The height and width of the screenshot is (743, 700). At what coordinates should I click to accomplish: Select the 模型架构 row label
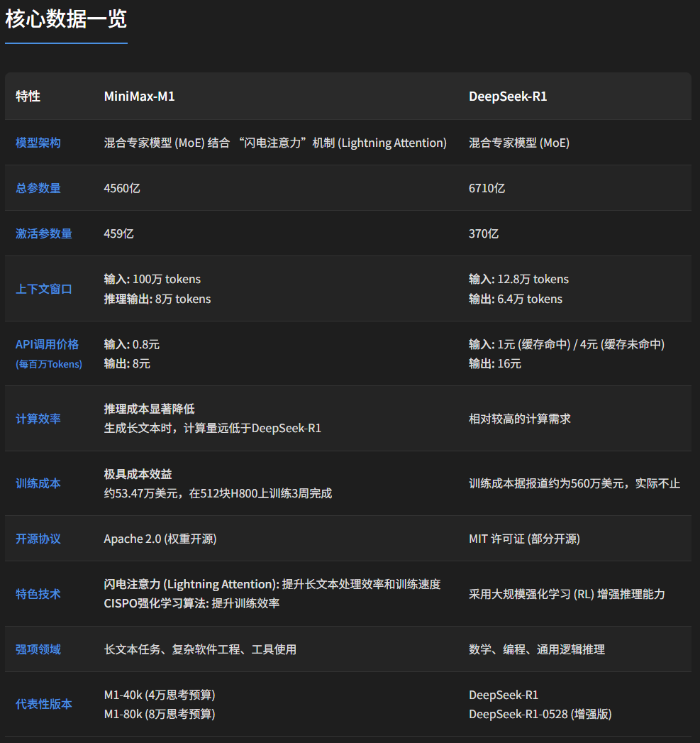38,143
